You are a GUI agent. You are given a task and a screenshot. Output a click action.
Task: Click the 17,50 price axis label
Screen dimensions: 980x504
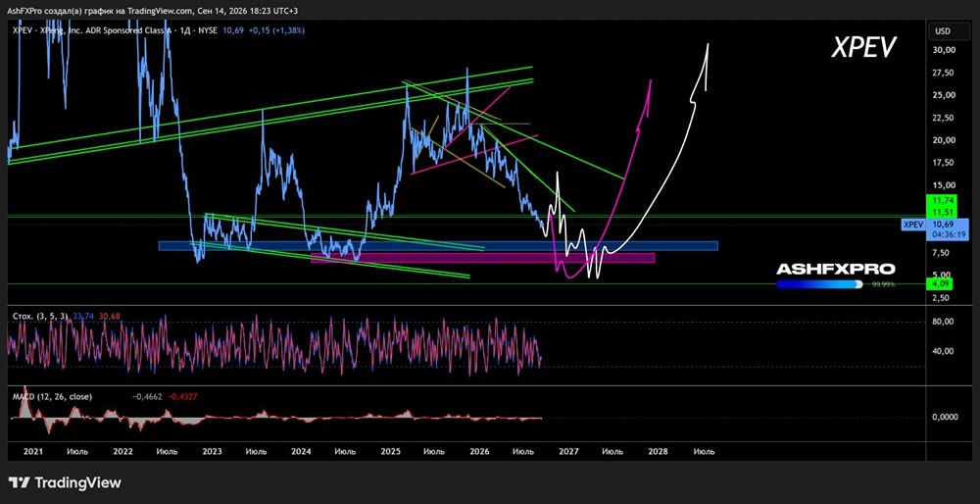pos(943,163)
